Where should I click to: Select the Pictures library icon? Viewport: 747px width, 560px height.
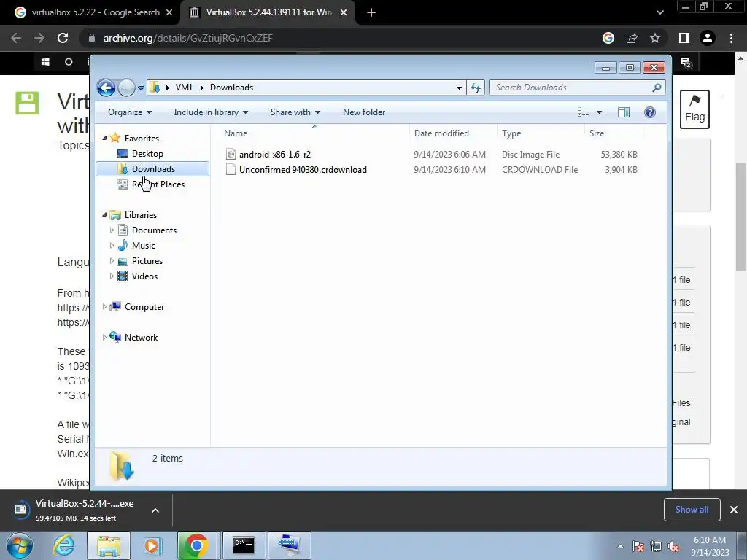123,261
